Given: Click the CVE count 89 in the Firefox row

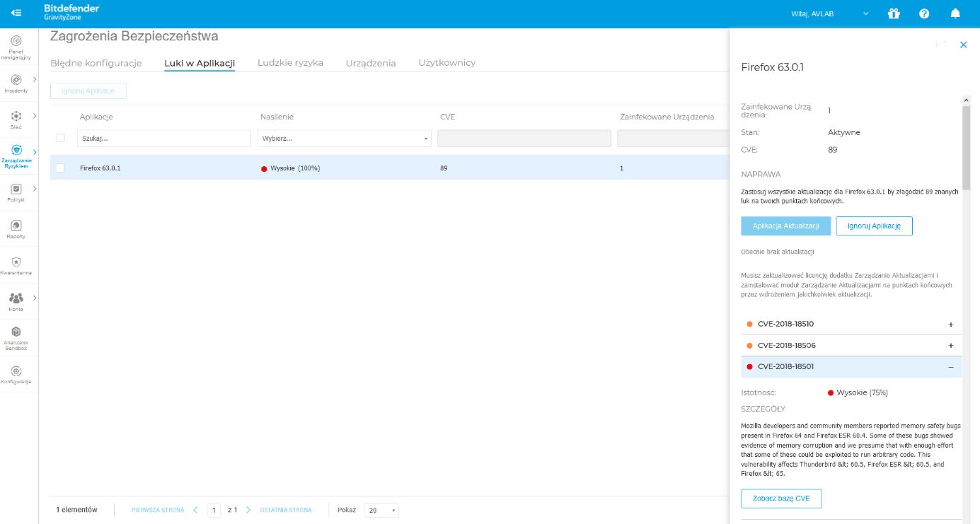Looking at the screenshot, I should (444, 168).
